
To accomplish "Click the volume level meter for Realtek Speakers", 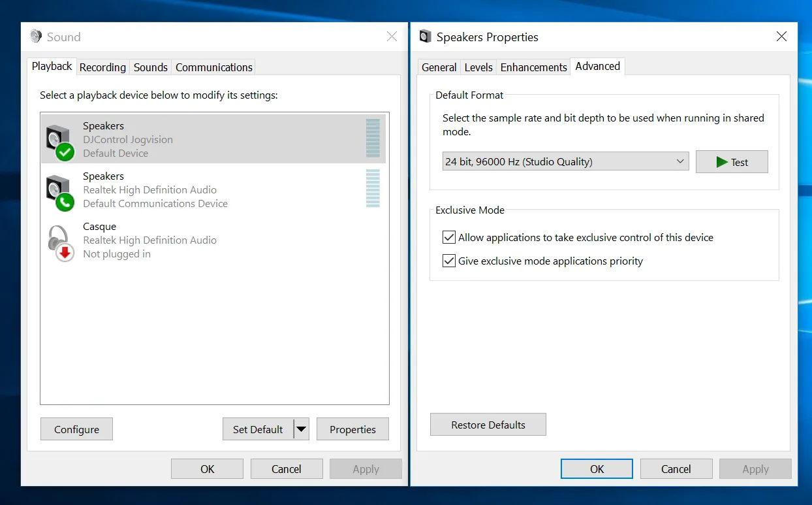I will point(373,188).
